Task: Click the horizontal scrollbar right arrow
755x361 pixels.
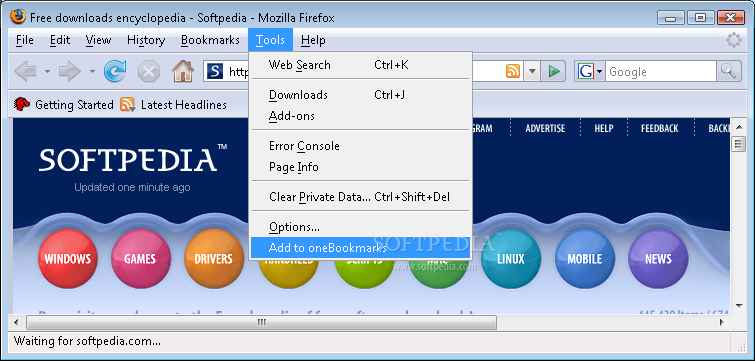Action: (722, 322)
